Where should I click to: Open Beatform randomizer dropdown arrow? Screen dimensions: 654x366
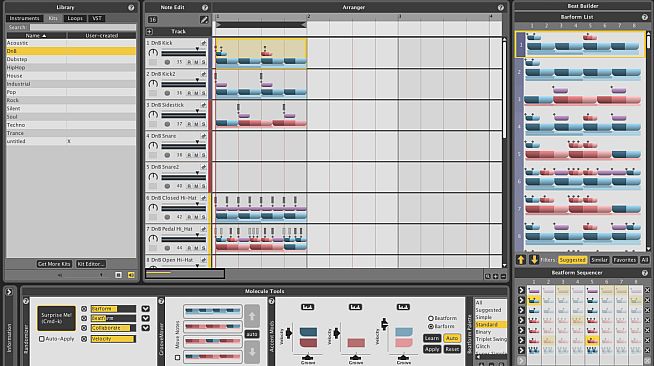pyautogui.click(x=145, y=318)
